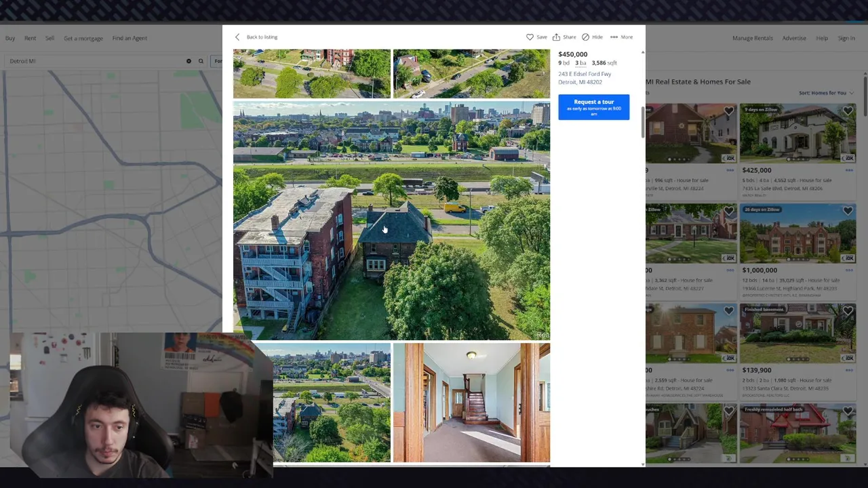Favorite the 2,559 sqft house listing
This screenshot has width=868, height=488.
[x=729, y=311]
